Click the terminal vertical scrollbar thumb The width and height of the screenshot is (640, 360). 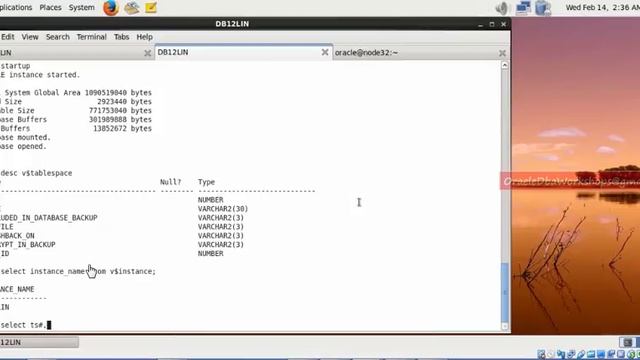pyautogui.click(x=505, y=292)
